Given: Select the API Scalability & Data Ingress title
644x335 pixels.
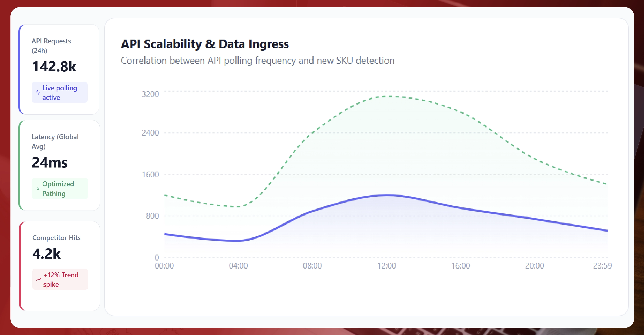Looking at the screenshot, I should (205, 44).
